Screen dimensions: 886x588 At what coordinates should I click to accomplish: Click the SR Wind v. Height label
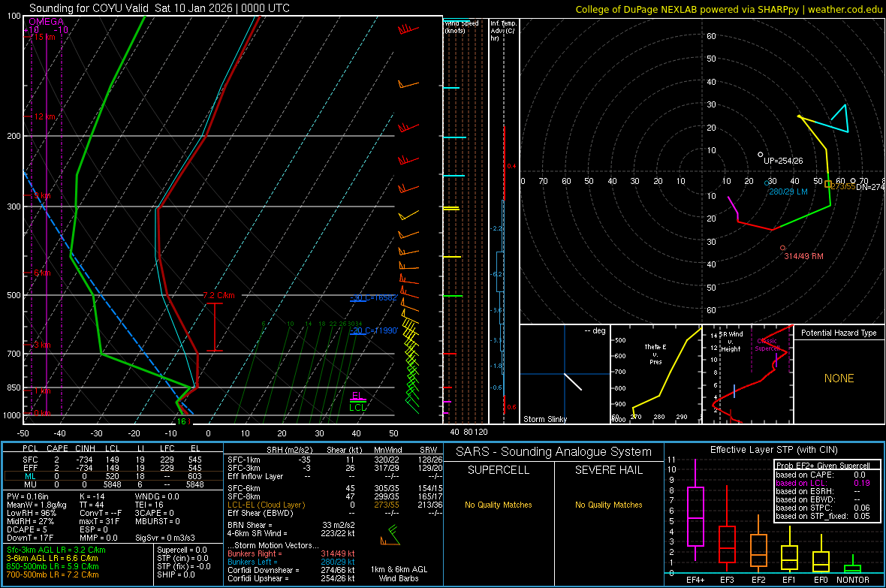[x=731, y=342]
